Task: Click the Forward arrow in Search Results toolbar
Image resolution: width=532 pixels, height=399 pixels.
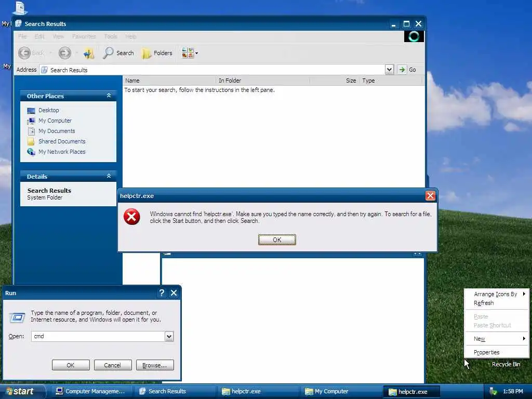Action: click(x=65, y=53)
